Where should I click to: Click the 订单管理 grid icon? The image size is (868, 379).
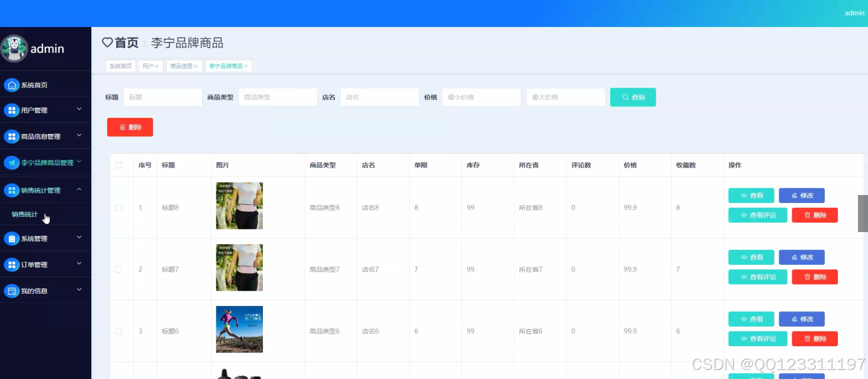point(12,265)
